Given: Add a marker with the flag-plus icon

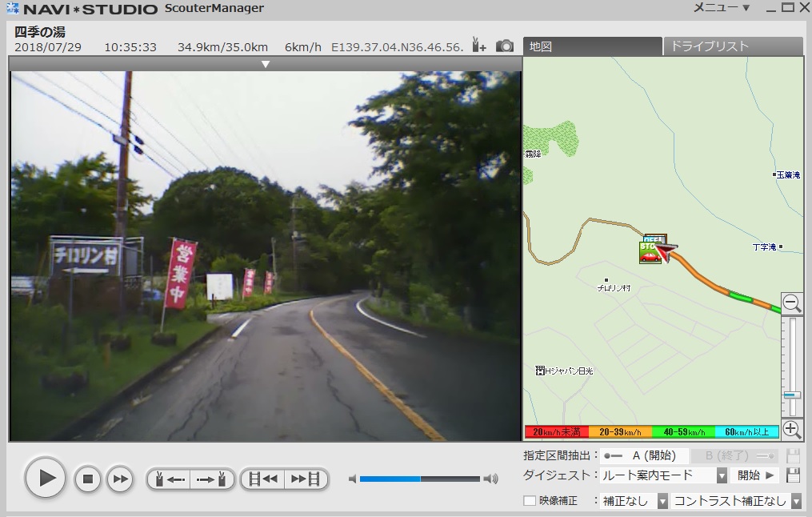Looking at the screenshot, I should point(478,46).
